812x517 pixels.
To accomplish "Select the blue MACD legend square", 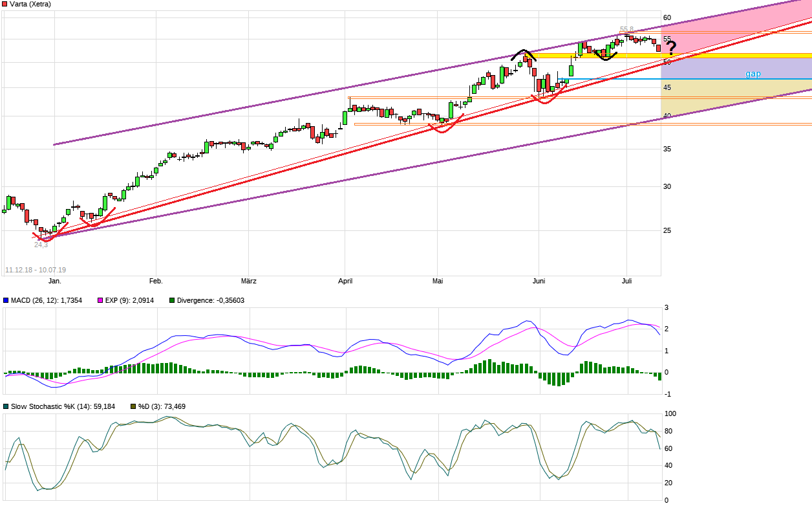I will tap(5, 301).
